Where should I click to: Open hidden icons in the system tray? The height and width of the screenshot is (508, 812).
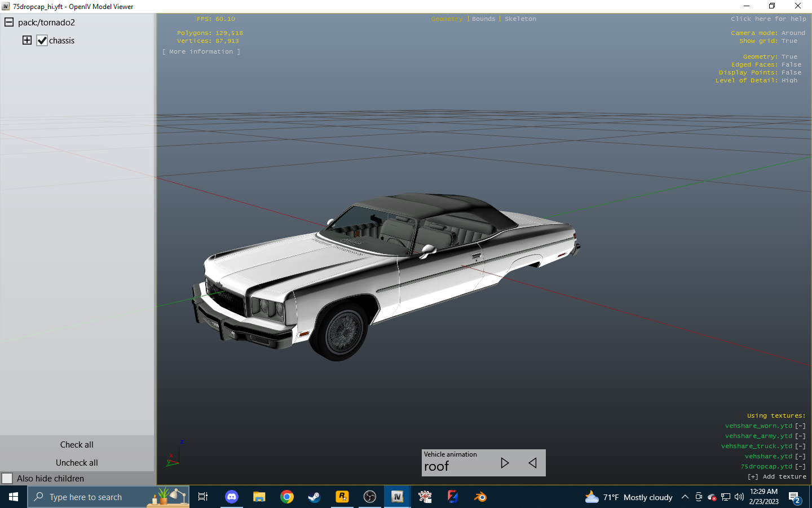(x=685, y=497)
